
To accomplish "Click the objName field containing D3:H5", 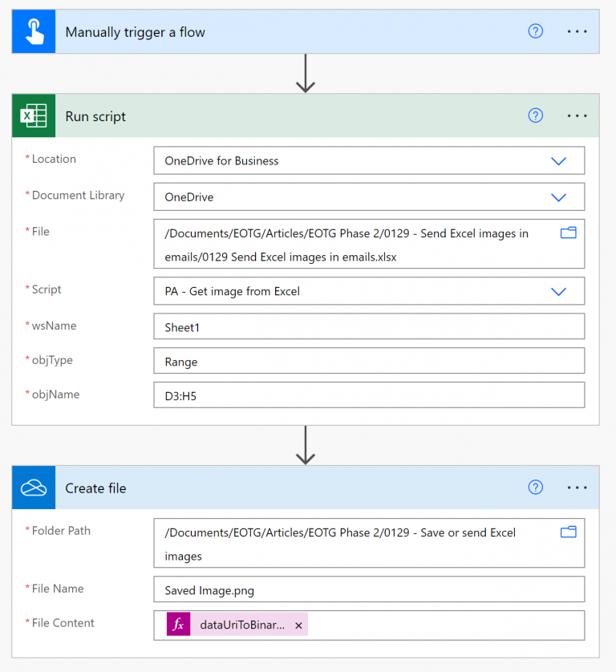I will 369,395.
